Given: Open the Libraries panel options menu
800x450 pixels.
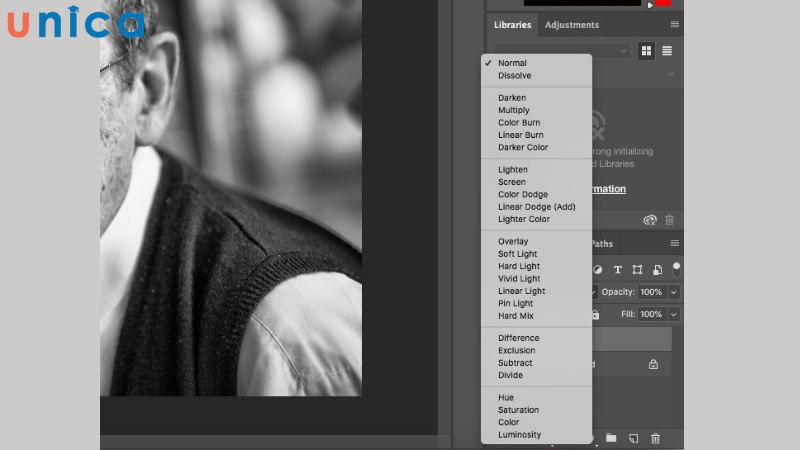Looking at the screenshot, I should coord(675,24).
